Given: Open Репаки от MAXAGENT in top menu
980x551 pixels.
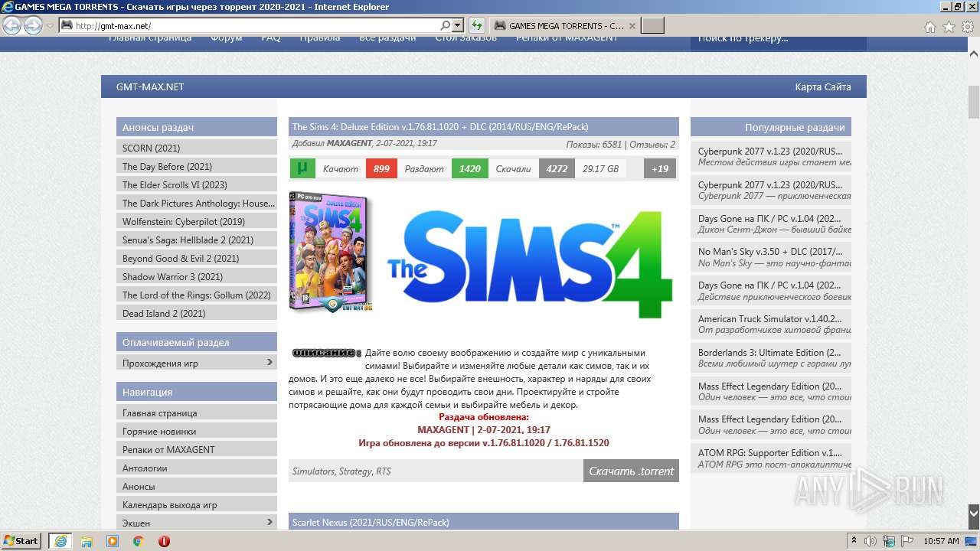Looking at the screenshot, I should point(567,37).
